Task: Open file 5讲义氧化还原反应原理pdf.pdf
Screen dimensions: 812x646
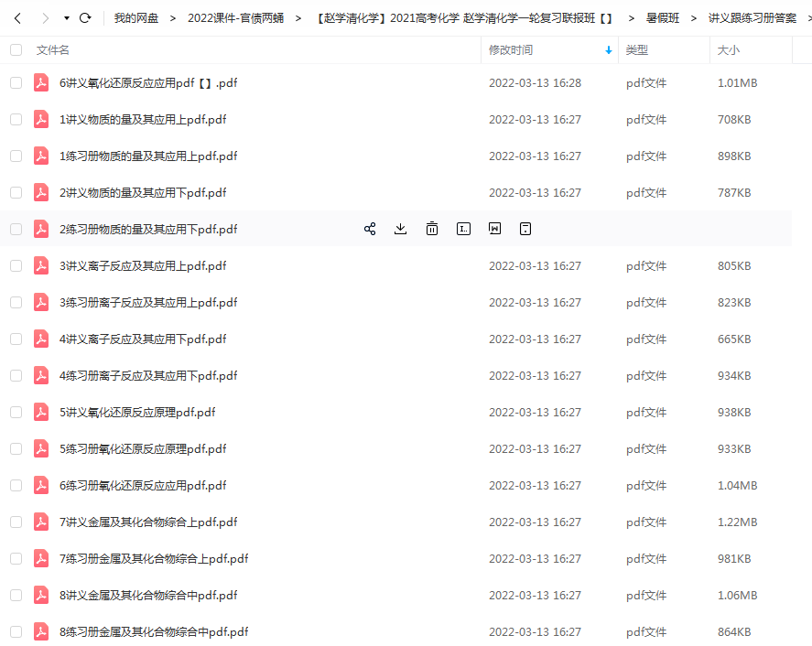Action: tap(137, 412)
